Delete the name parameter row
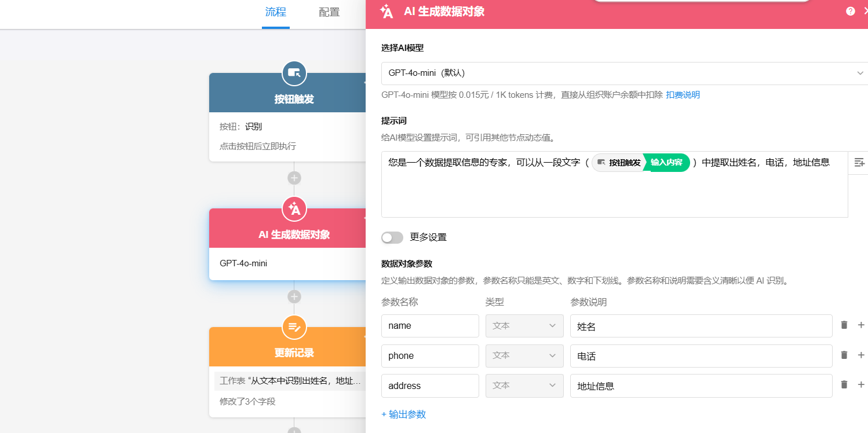The height and width of the screenshot is (433, 868). point(844,325)
